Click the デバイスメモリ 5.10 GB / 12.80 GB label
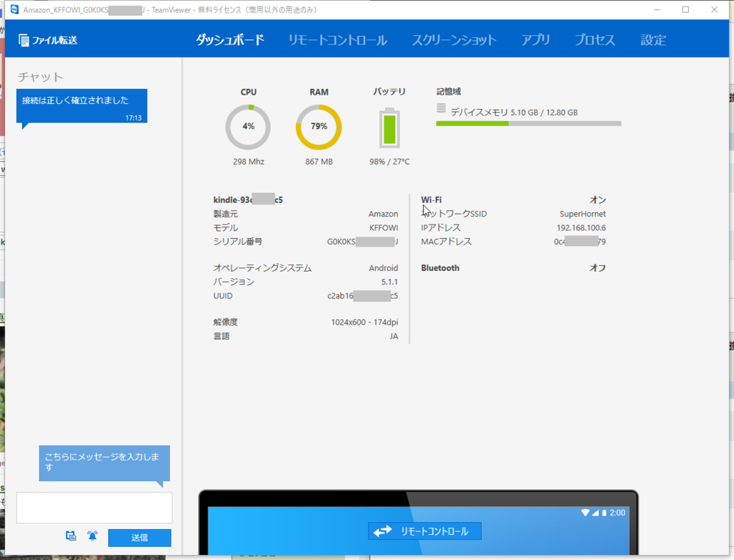 tap(514, 113)
